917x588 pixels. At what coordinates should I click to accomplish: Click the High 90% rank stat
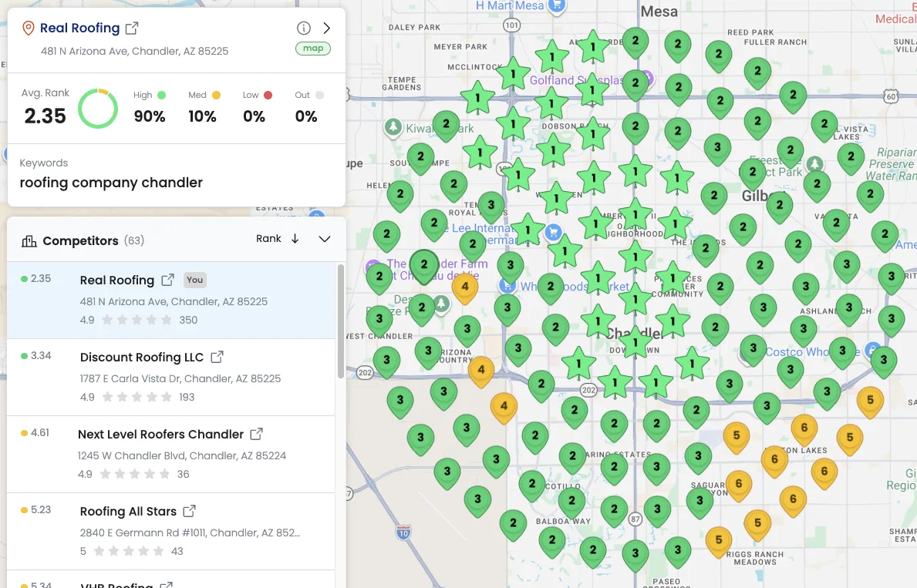coord(150,108)
